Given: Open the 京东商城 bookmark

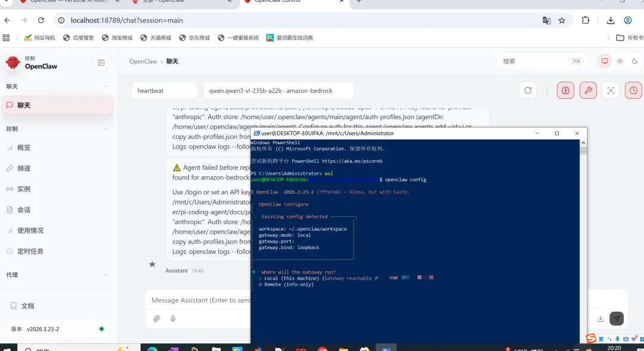Looking at the screenshot, I should point(194,38).
